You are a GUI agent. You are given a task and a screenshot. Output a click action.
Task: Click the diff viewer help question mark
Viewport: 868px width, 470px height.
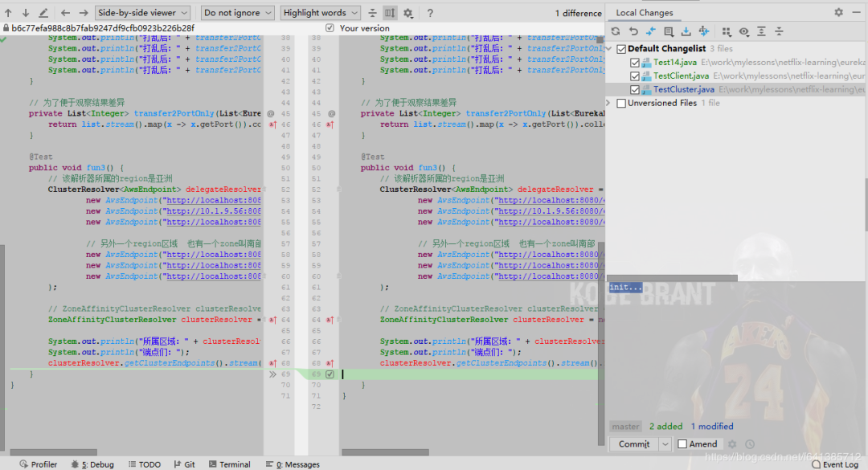[430, 13]
